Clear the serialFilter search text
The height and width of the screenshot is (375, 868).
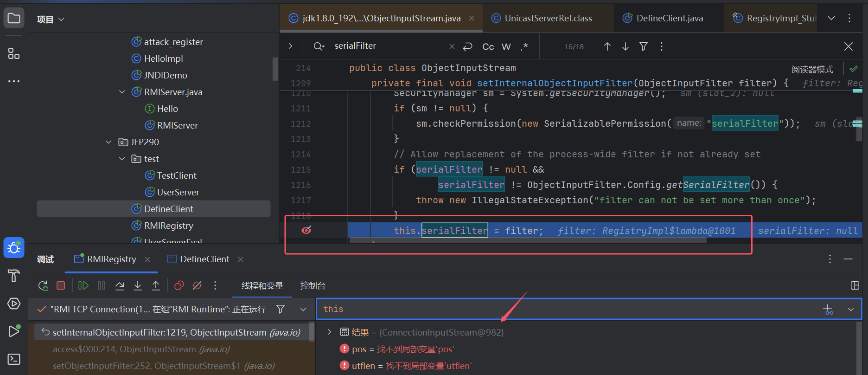[452, 46]
